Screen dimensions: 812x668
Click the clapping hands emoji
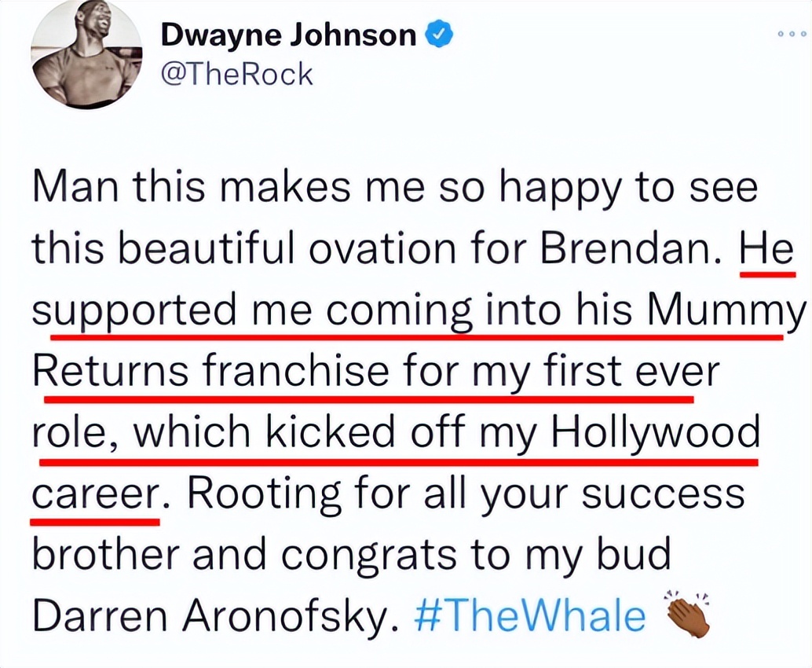[686, 613]
